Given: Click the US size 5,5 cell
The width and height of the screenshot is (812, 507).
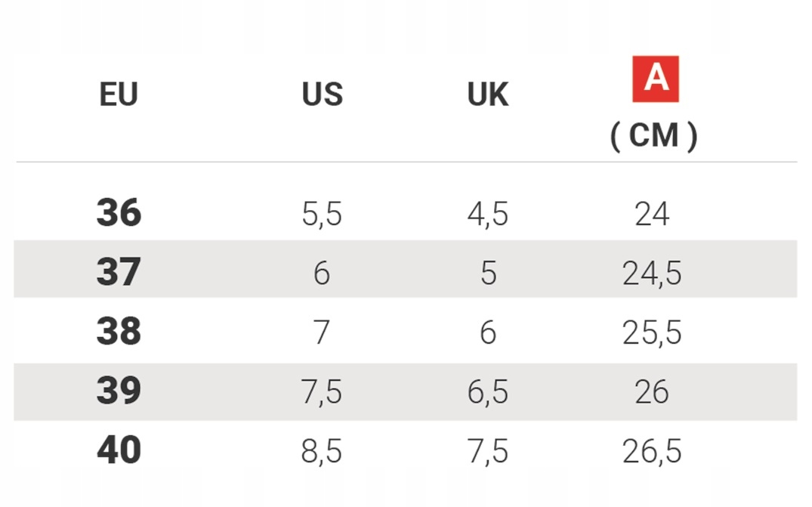Looking at the screenshot, I should [x=322, y=215].
